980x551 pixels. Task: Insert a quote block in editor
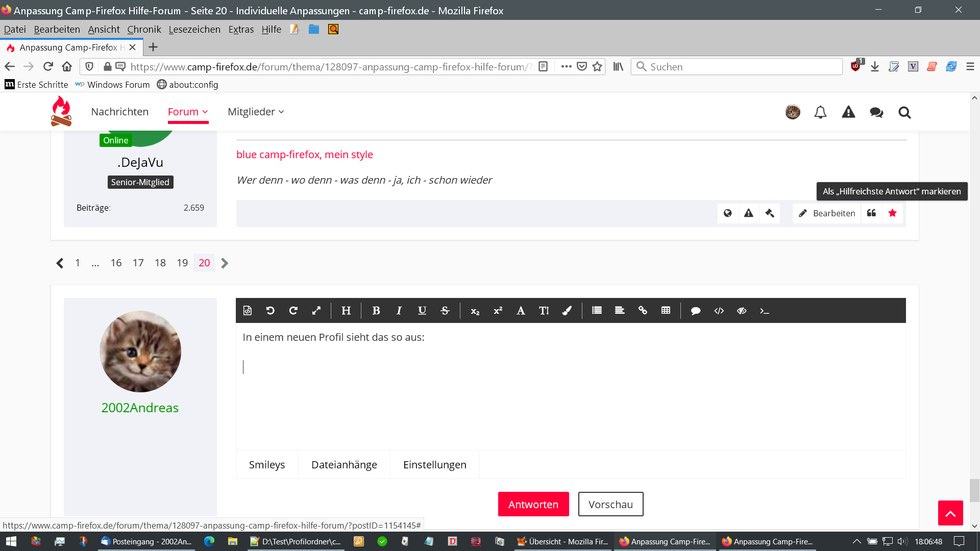click(695, 311)
